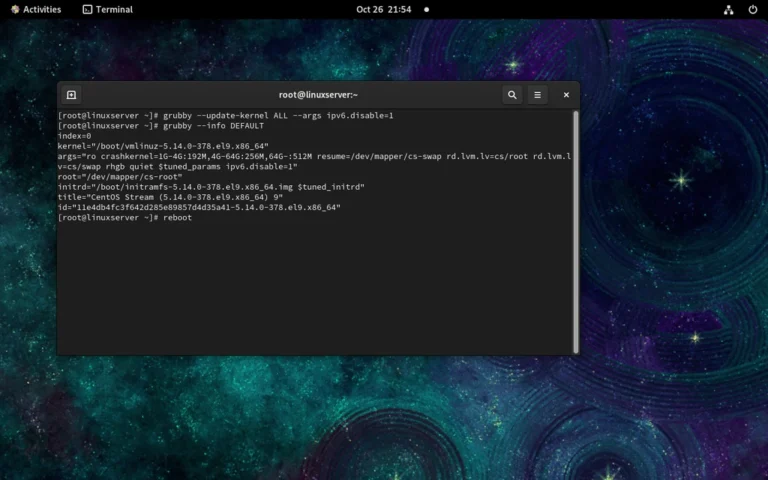768x480 pixels.
Task: Click the Activities logo icon
Action: point(15,9)
